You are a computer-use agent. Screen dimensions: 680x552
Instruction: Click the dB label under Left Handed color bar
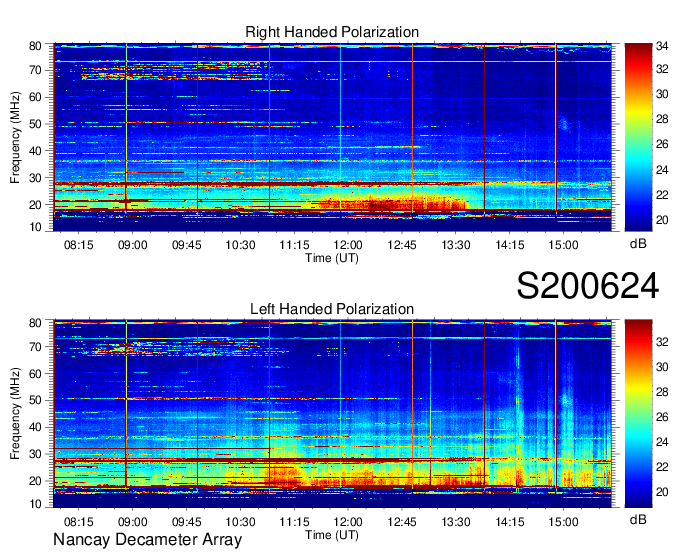click(638, 520)
